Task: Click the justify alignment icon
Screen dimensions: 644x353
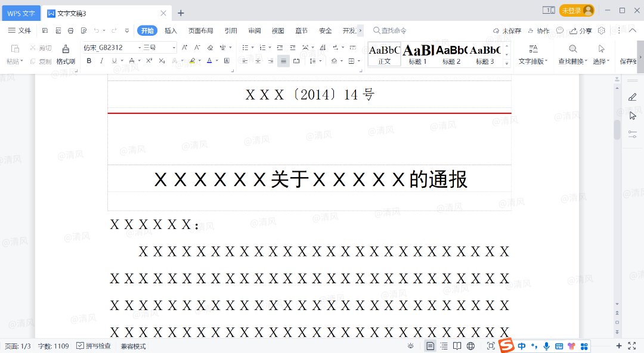Action: click(283, 61)
